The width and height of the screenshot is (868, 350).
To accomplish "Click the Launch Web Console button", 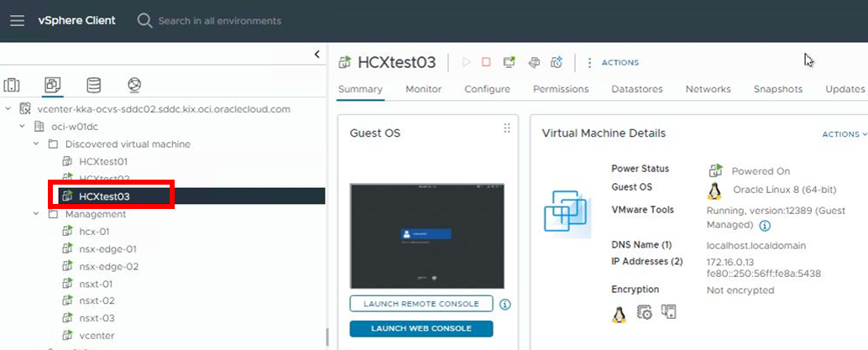I will coord(421,328).
